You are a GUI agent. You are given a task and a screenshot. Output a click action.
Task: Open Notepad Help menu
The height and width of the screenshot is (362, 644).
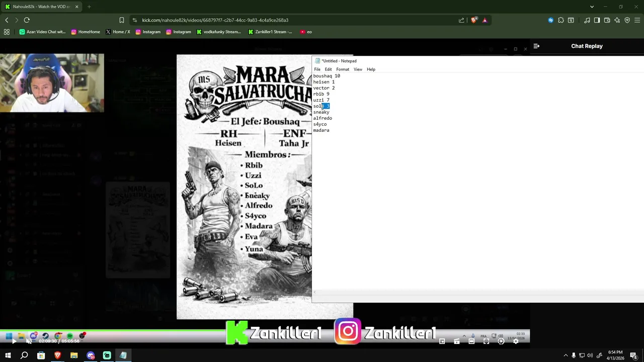coord(371,69)
